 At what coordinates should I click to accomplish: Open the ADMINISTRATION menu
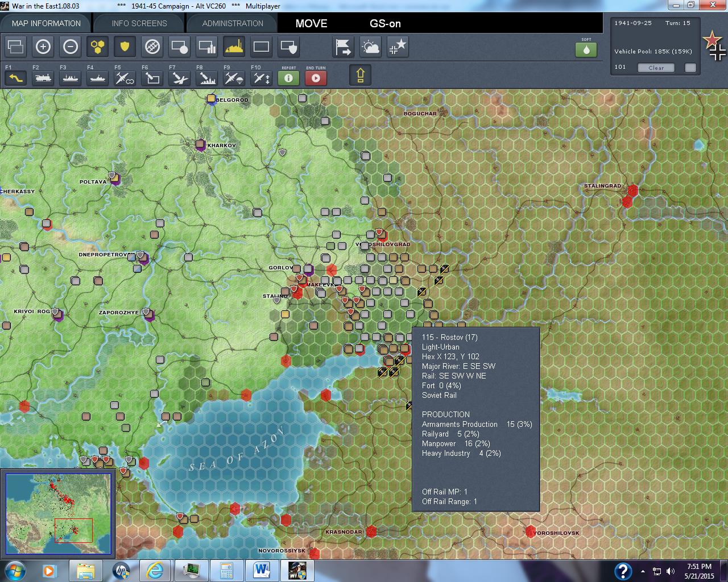pos(232,23)
